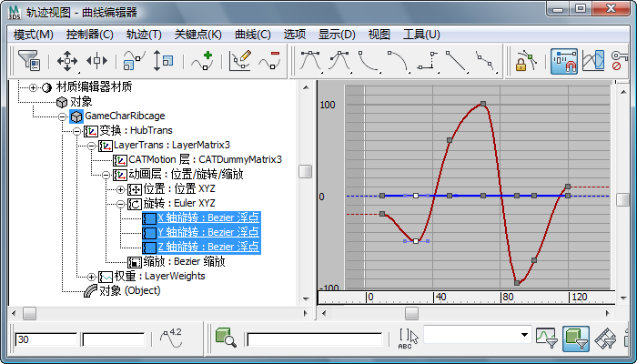Select the 对象 (Object) item
Viewport: 637px width, 364px height.
point(122,291)
